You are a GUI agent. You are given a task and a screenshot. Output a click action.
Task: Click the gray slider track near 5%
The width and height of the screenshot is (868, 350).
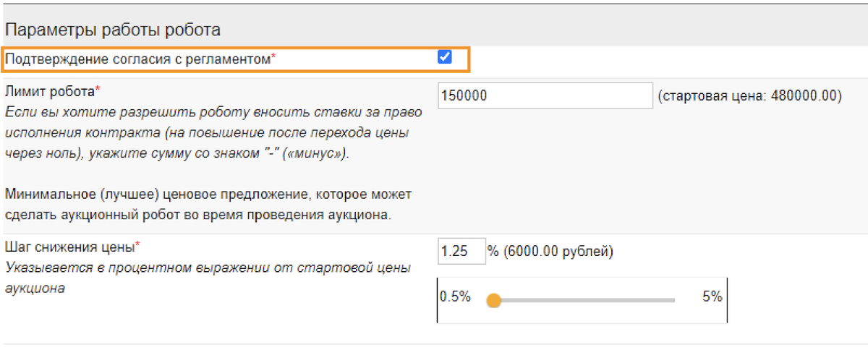click(x=651, y=300)
